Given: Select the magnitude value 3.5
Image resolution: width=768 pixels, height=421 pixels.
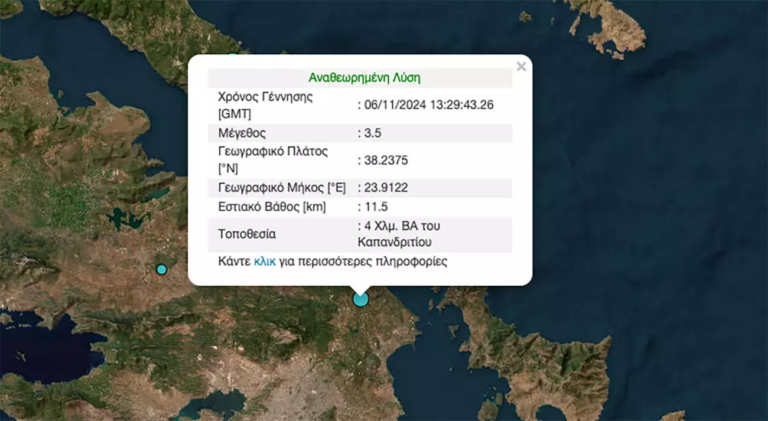Looking at the screenshot, I should pos(375,133).
